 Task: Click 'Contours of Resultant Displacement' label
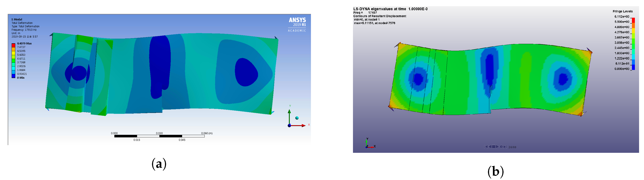click(x=379, y=16)
